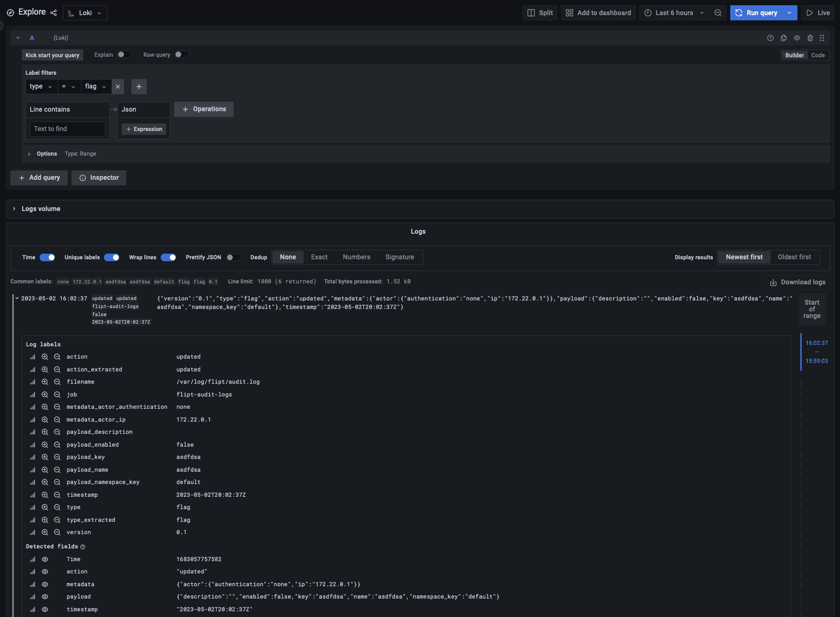Filter for payload_namespace_key default value
Viewport: 840px width, 617px height.
pyautogui.click(x=45, y=482)
